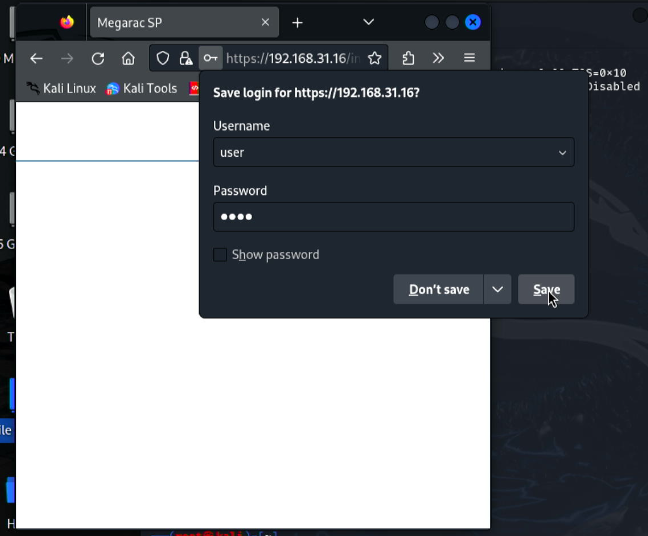Open the Kali Linux bookmark
648x536 pixels.
61,88
